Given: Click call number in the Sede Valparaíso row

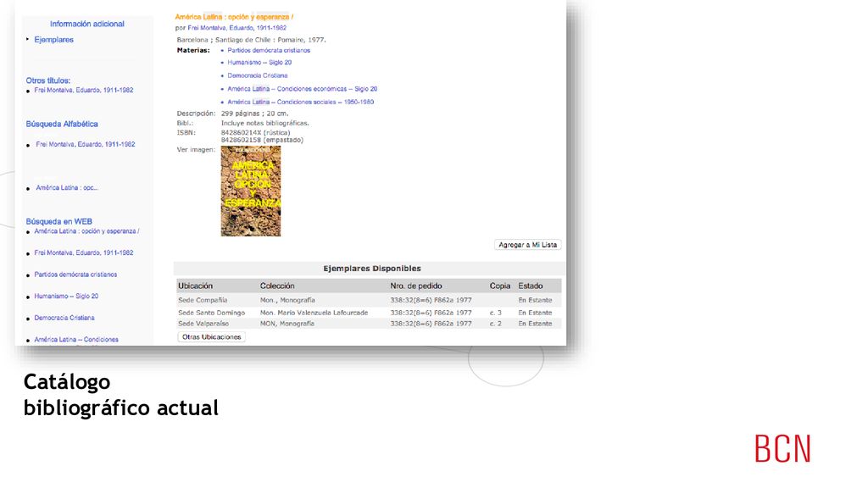Looking at the screenshot, I should 431,324.
